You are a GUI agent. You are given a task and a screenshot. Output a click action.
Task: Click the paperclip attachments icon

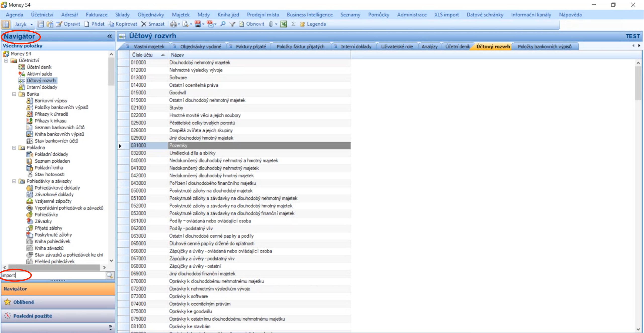tap(270, 24)
